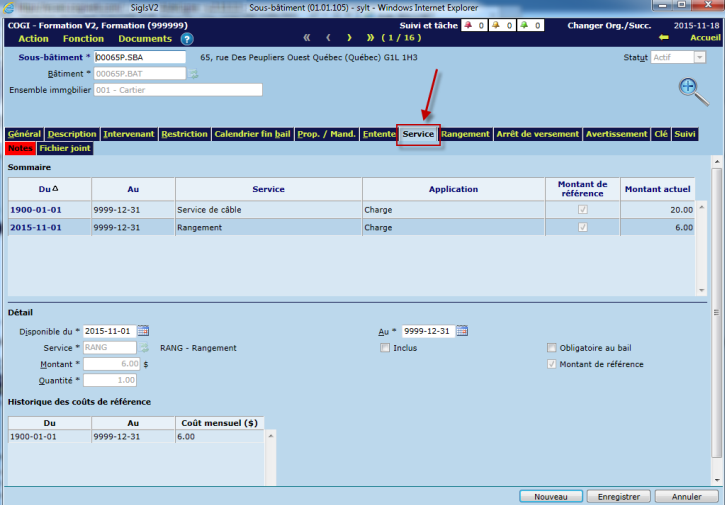
Task: Open calendar picker for Au date
Action: [x=462, y=331]
